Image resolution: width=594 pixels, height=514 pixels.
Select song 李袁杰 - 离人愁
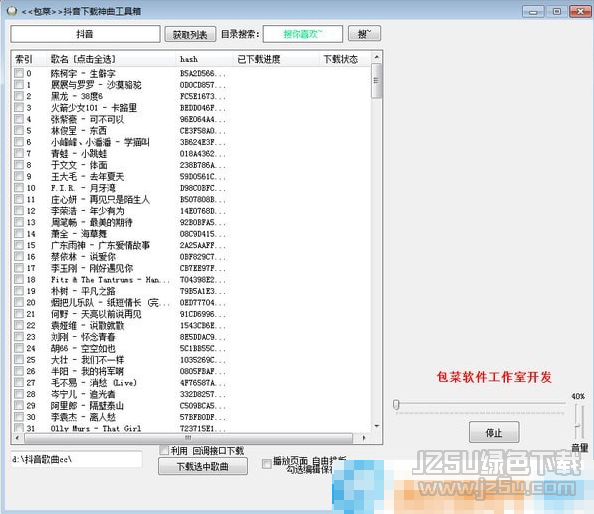(83, 417)
